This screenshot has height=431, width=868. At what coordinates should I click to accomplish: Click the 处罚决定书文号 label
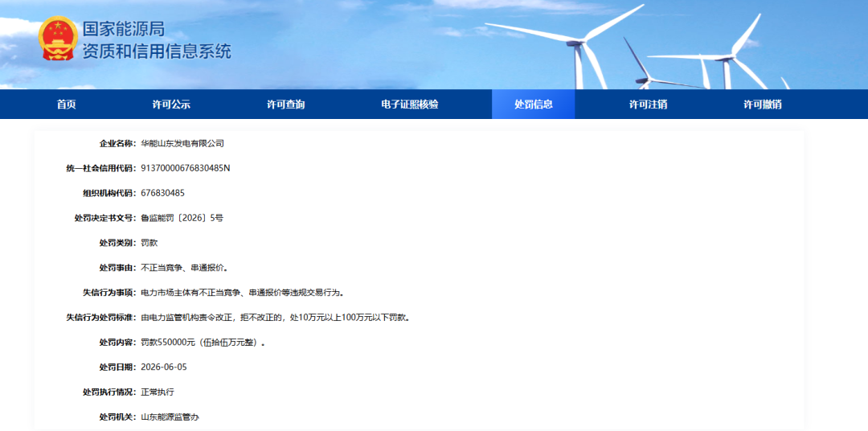[105, 218]
